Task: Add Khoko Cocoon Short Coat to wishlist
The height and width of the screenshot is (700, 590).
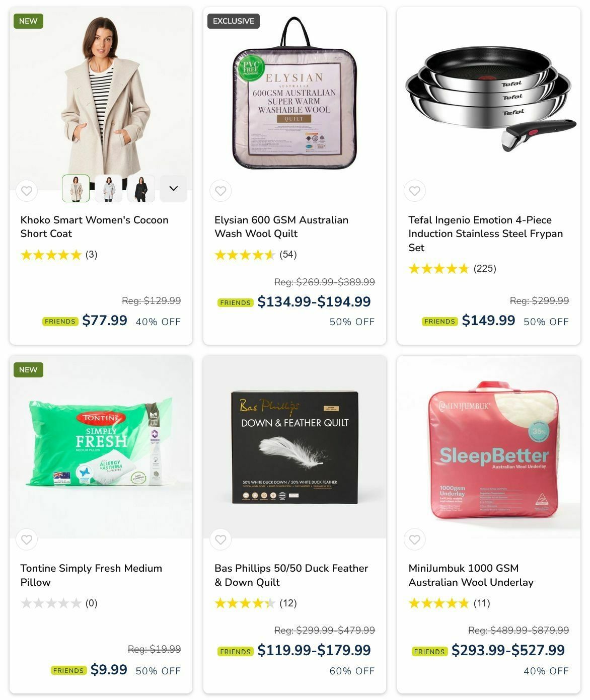Action: tap(27, 191)
